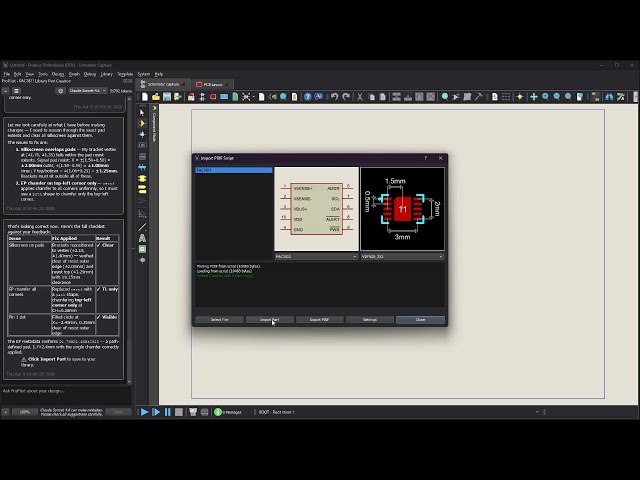Switch to Schematic Capture tab

coord(163,84)
